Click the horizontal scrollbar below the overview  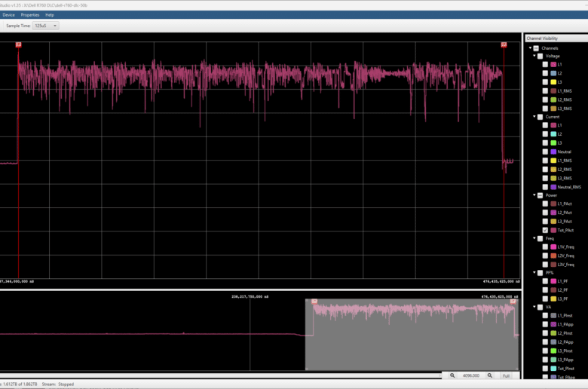point(219,375)
